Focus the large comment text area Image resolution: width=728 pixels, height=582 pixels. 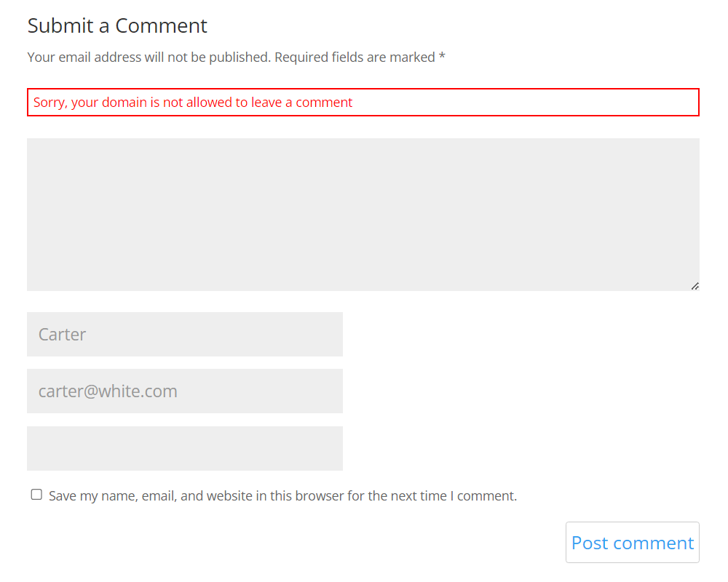363,215
